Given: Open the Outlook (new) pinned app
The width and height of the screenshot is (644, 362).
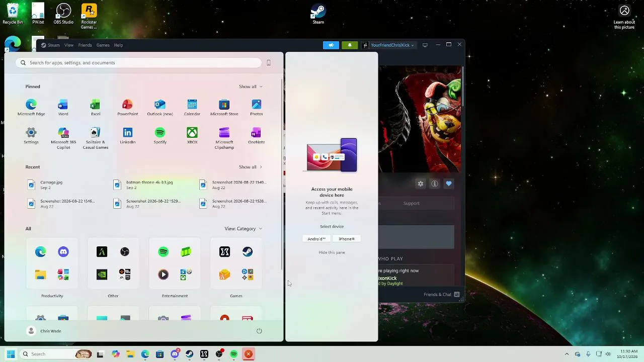Looking at the screenshot, I should point(160,108).
